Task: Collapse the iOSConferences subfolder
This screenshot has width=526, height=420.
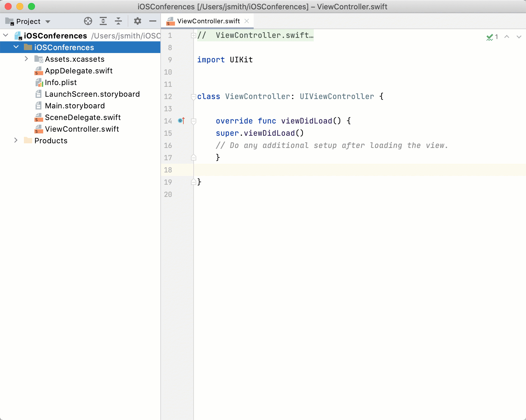Action: [16, 47]
